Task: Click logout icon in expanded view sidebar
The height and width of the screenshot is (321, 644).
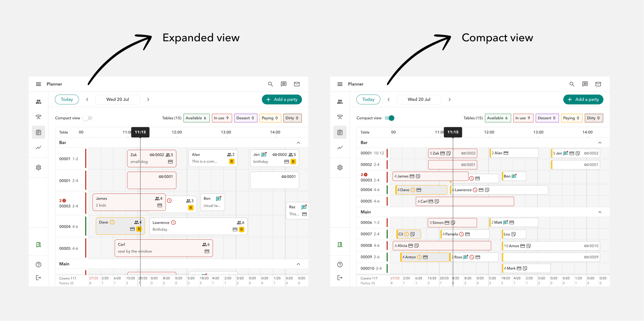Action: coord(38,278)
